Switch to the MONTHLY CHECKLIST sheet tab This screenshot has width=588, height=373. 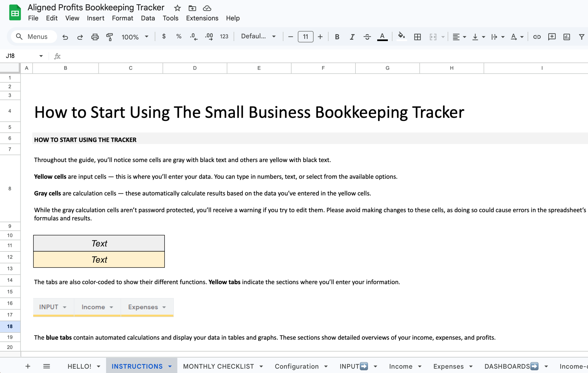point(218,366)
